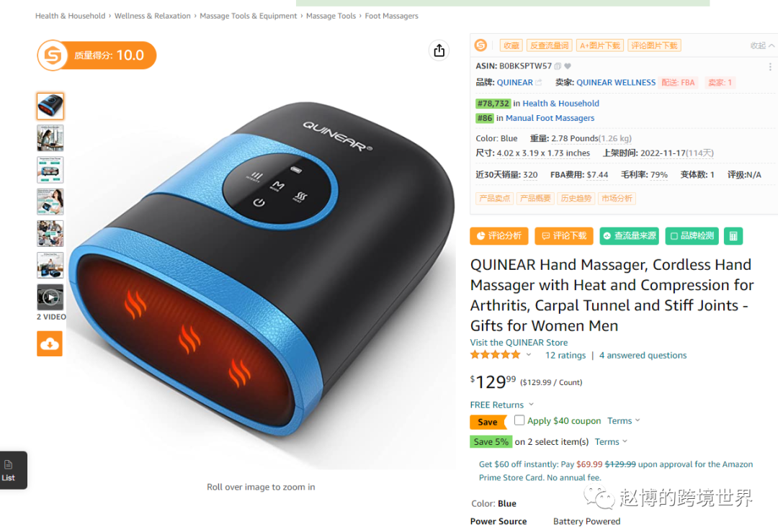
Task: Click the calculator icon button
Action: pyautogui.click(x=733, y=236)
